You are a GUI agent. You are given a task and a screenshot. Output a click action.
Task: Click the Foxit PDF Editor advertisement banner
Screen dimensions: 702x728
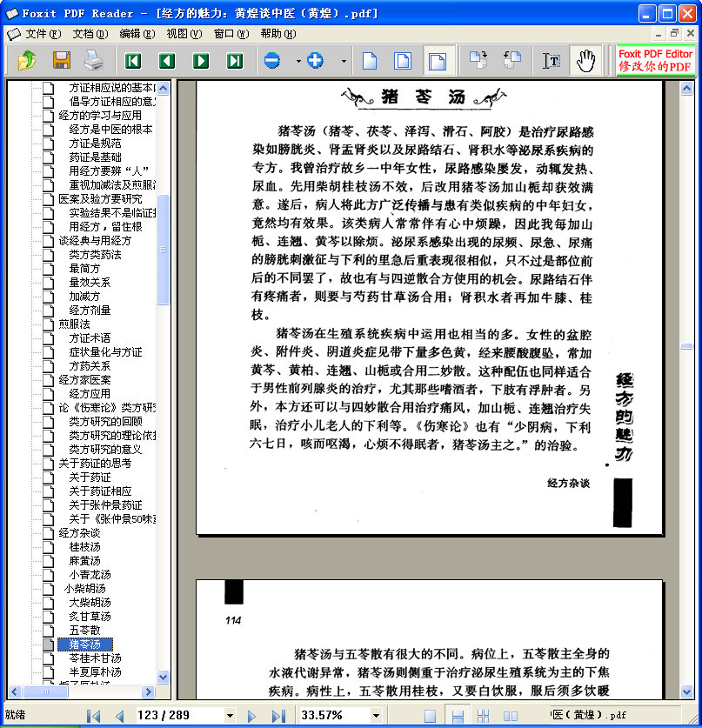click(x=655, y=61)
